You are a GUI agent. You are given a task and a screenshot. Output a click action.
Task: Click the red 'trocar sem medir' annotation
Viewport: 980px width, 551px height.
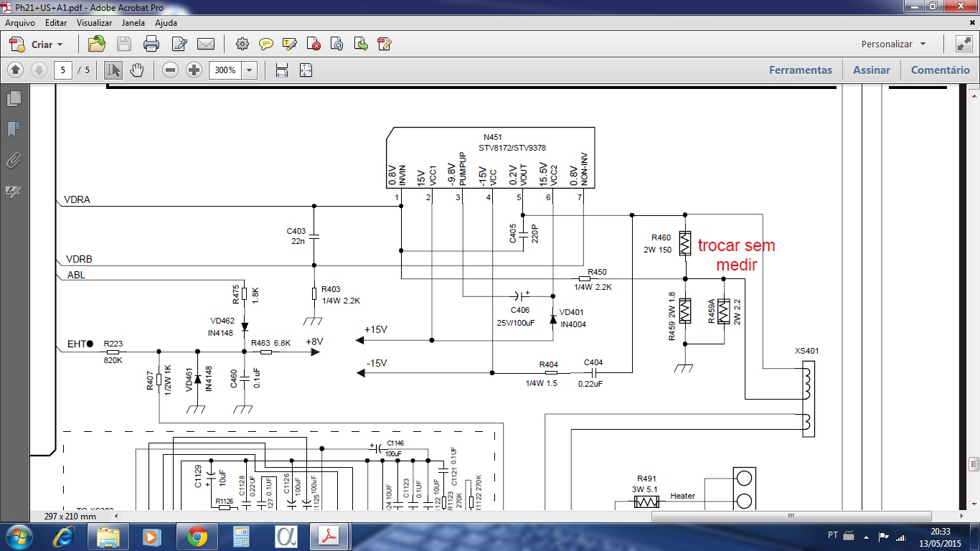point(736,255)
